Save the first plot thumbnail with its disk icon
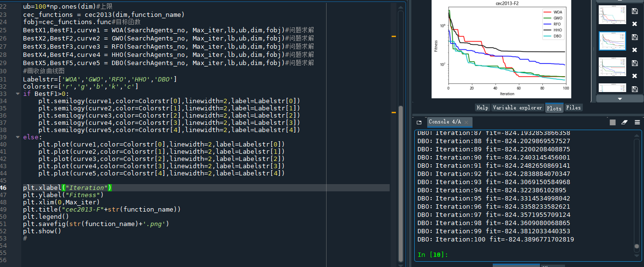The width and height of the screenshot is (644, 267). click(x=634, y=11)
